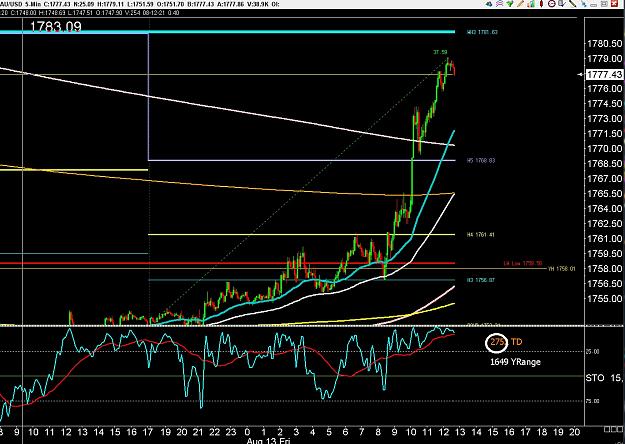This screenshot has width=625, height=444.
Task: Click the green arrow toolbar icon
Action: [x=510, y=4]
